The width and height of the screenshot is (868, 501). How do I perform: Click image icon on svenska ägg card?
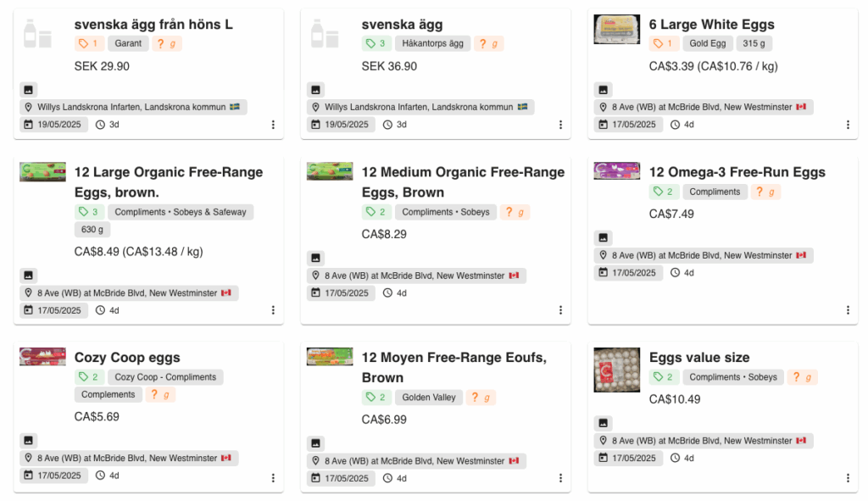click(315, 90)
